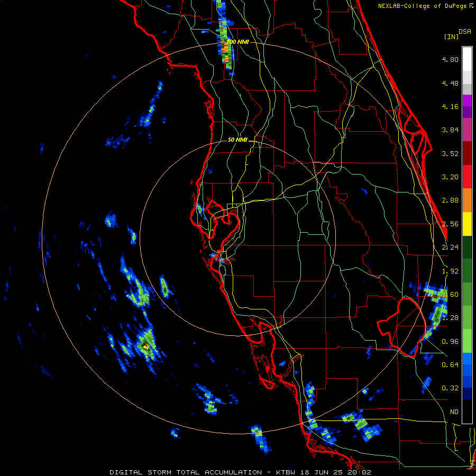
Task: Pick the yellow swatch in the color scale
Action: point(467,224)
